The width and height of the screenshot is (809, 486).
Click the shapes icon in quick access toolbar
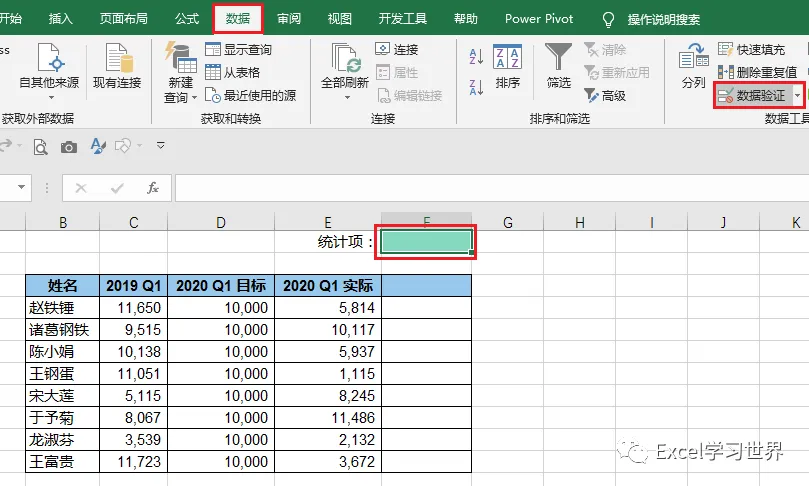(x=122, y=146)
